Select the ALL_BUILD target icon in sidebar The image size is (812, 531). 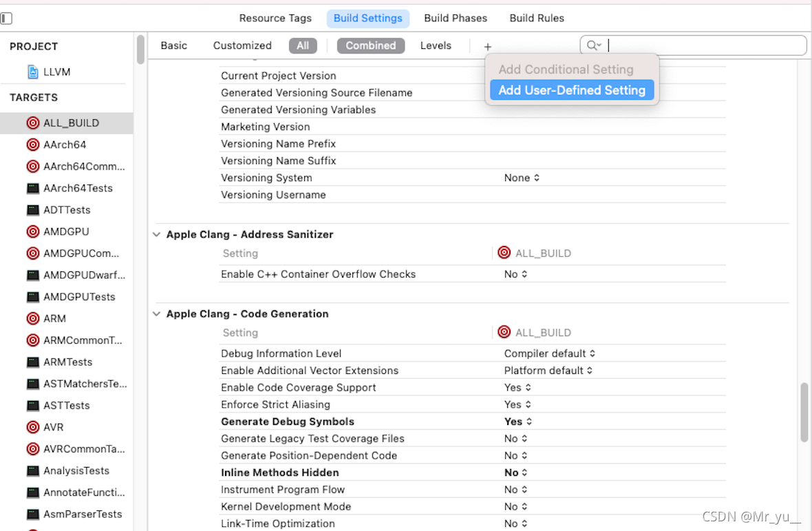click(32, 123)
